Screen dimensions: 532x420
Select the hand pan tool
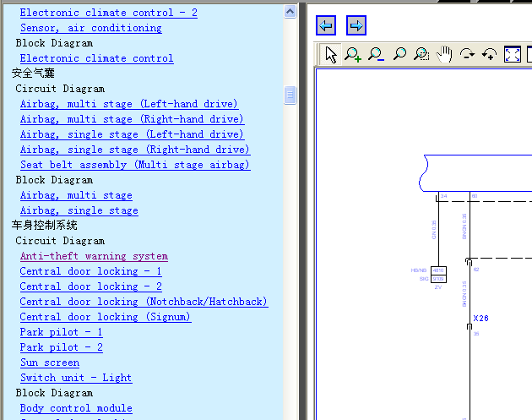(444, 54)
